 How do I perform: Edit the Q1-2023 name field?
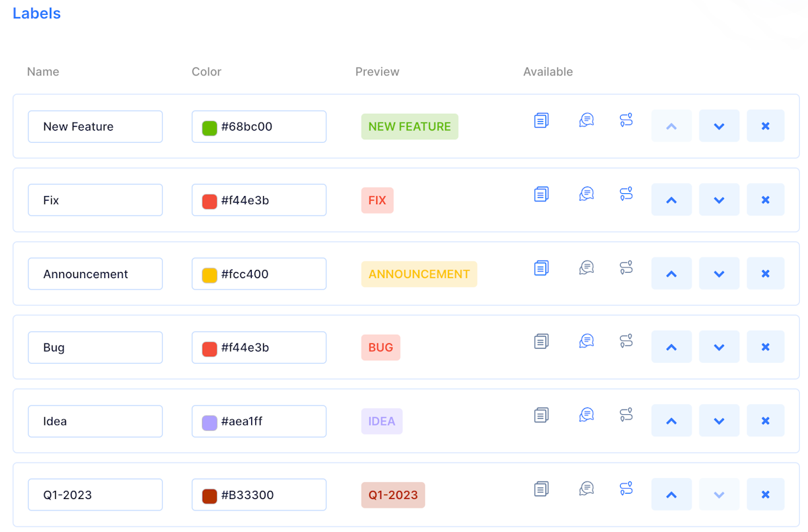click(x=95, y=495)
